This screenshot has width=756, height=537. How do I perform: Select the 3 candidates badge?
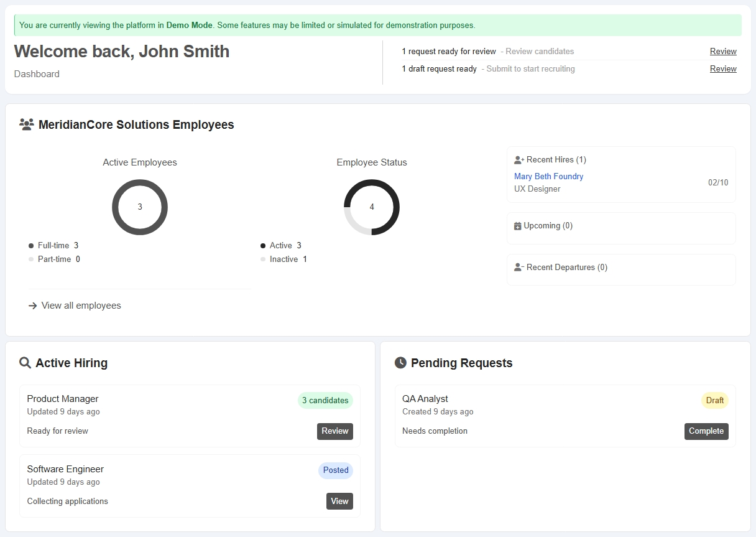point(325,401)
